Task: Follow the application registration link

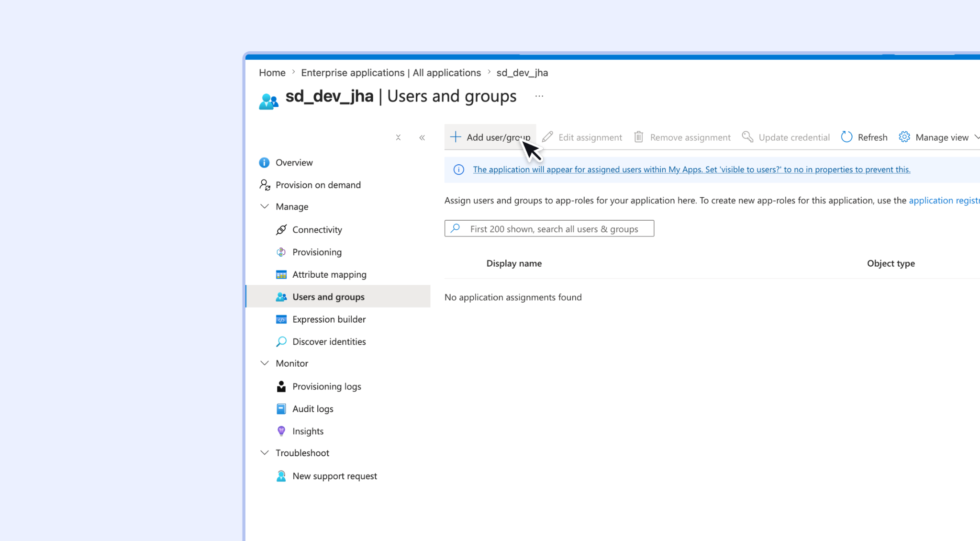Action: (944, 200)
